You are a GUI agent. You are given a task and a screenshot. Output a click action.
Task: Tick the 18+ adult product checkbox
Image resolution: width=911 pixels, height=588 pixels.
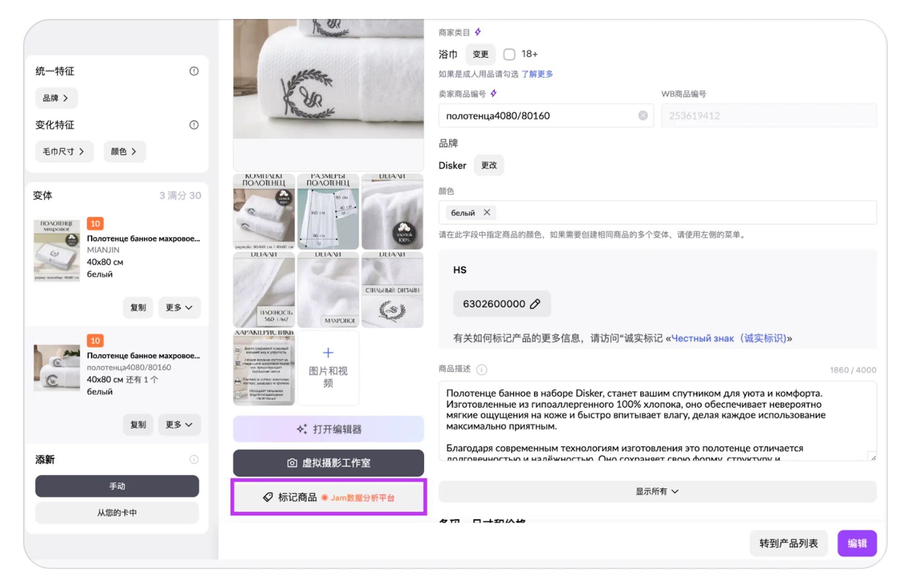pyautogui.click(x=509, y=54)
